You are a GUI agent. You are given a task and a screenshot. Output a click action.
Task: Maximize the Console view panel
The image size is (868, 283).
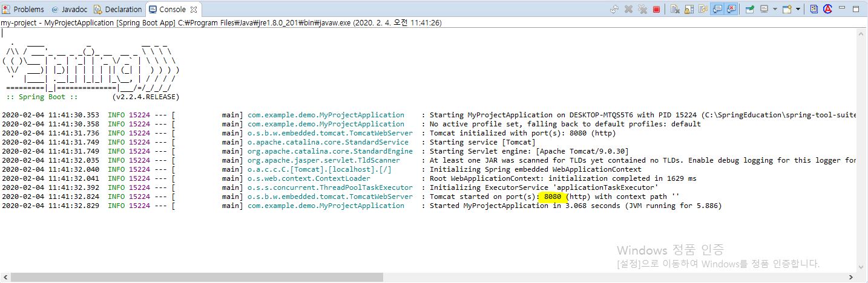coord(856,9)
